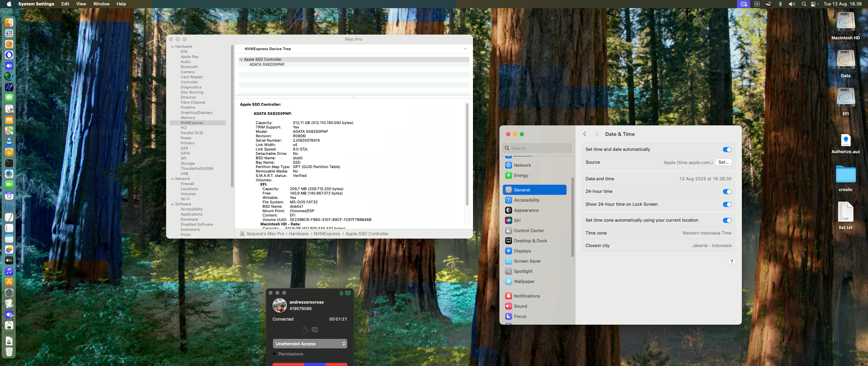This screenshot has height=366, width=868.
Task: Select list.txt file on desktop
Action: point(846,216)
